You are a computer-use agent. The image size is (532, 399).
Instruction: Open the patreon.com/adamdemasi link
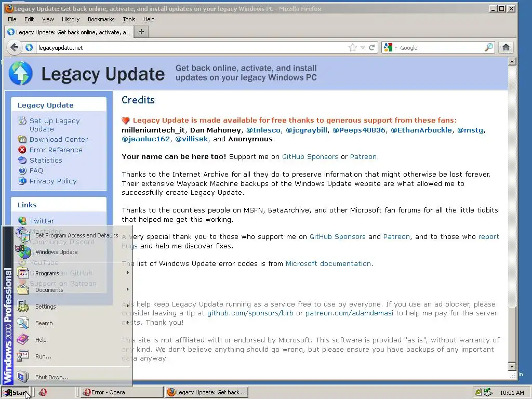tap(349, 313)
